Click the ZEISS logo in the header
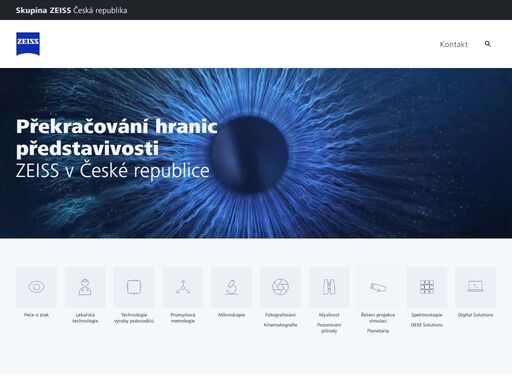 coord(28,44)
